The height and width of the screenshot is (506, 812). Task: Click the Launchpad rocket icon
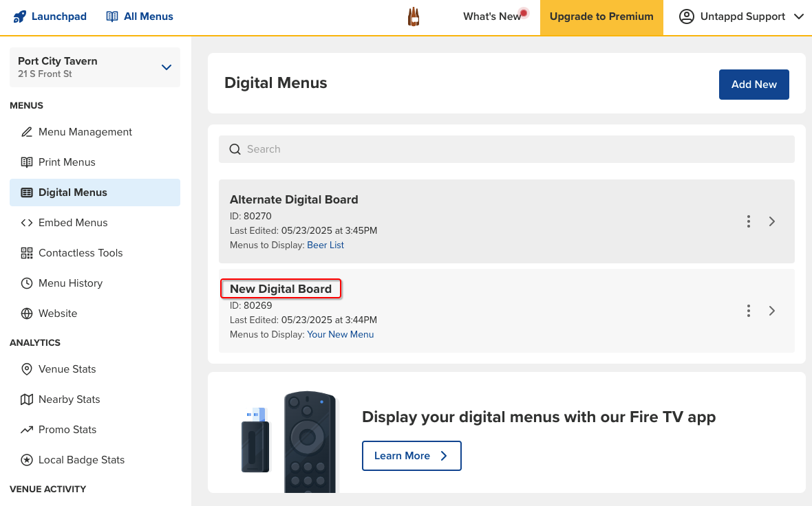(x=20, y=16)
